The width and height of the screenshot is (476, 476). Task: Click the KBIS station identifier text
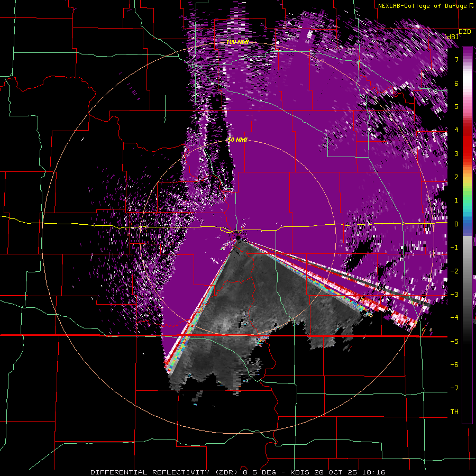point(300,472)
